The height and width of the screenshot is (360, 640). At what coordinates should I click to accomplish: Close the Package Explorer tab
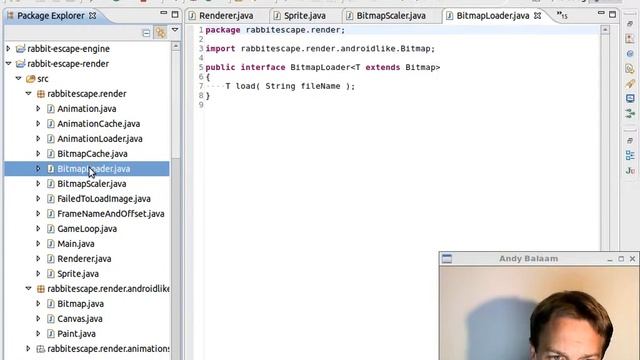coord(93,16)
